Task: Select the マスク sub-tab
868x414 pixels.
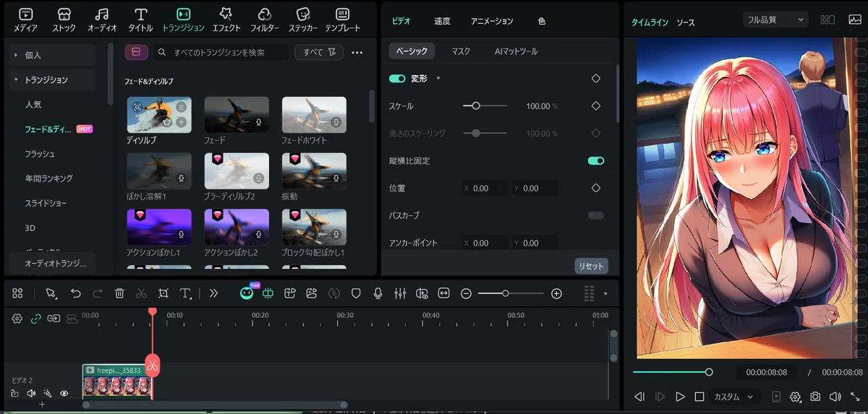Action: tap(461, 51)
